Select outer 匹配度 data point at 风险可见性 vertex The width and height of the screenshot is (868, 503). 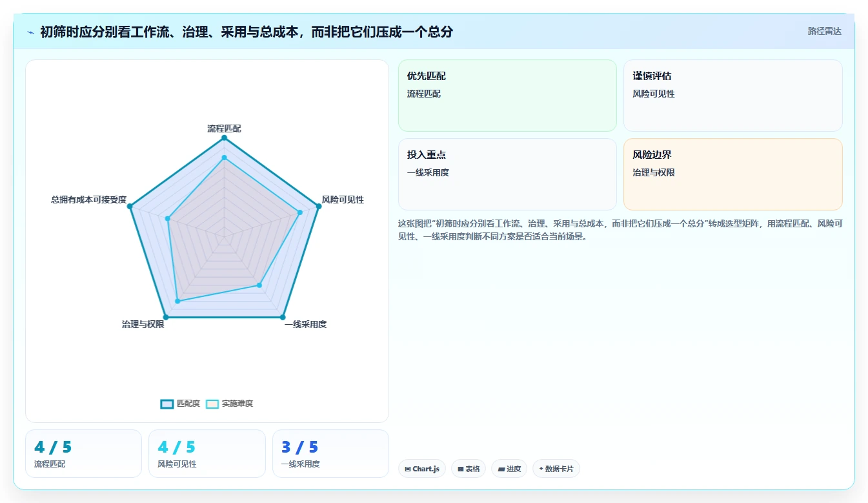(319, 207)
